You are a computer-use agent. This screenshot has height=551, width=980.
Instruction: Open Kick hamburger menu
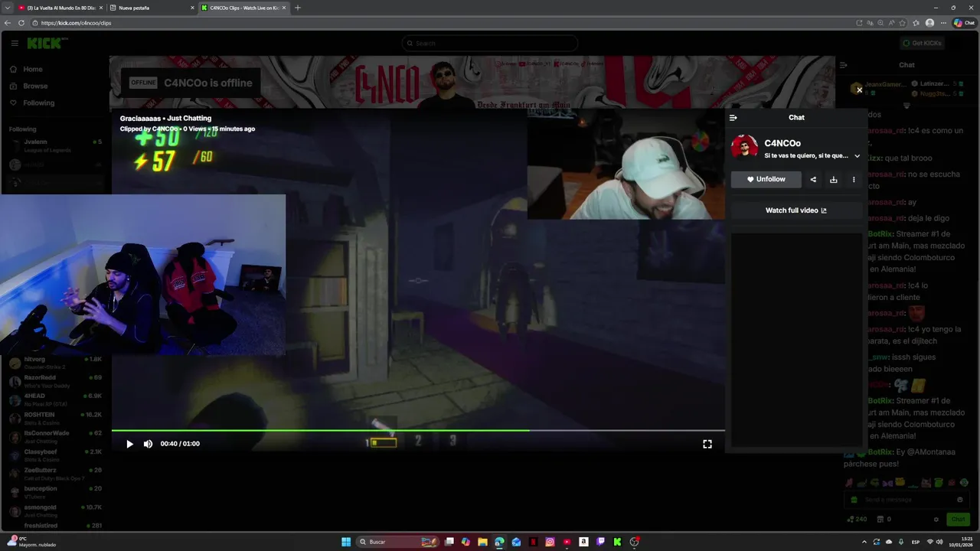14,44
